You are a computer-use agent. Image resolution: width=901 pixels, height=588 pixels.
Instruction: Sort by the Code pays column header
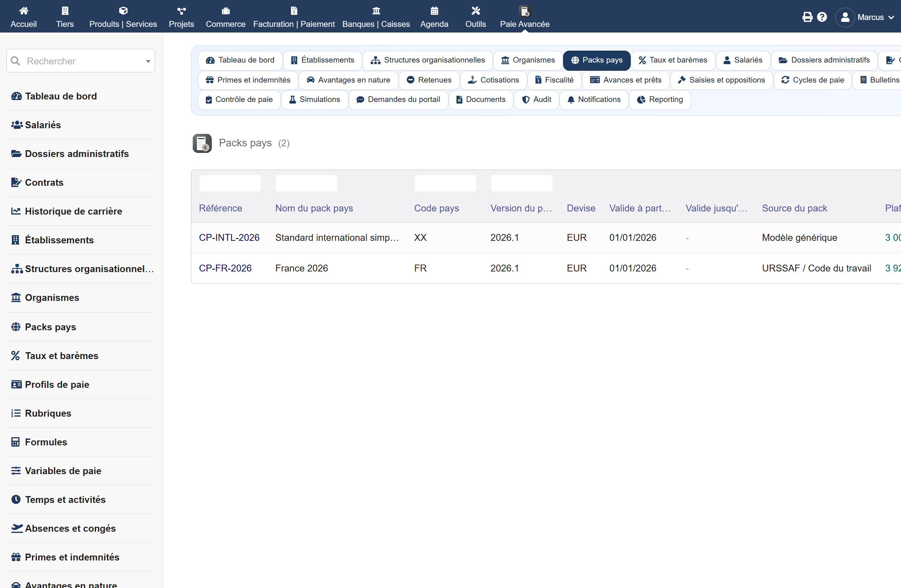click(436, 208)
